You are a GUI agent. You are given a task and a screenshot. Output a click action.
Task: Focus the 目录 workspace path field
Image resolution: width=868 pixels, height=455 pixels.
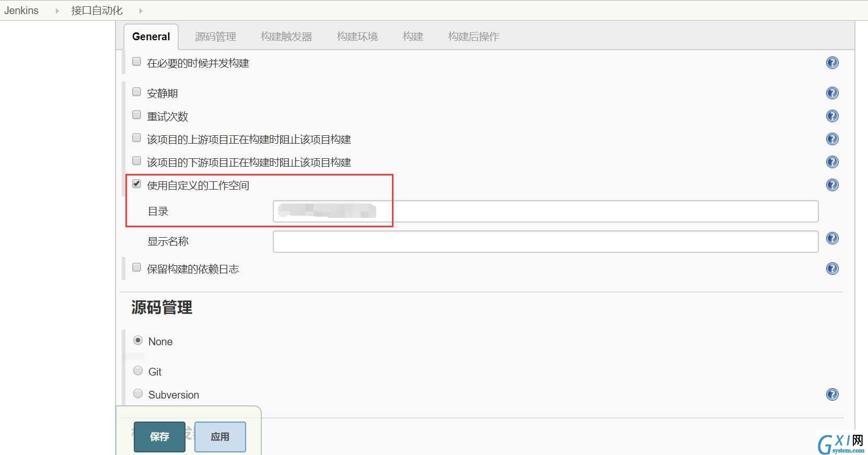click(x=546, y=212)
